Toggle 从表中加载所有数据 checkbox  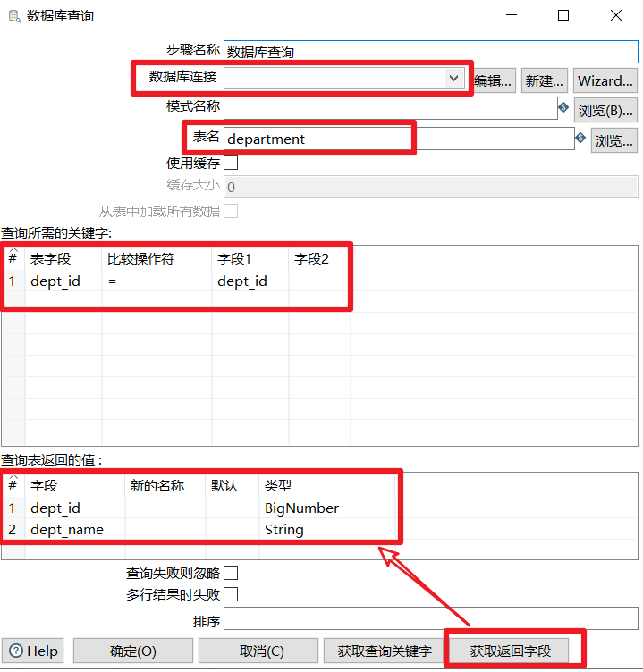tap(231, 211)
